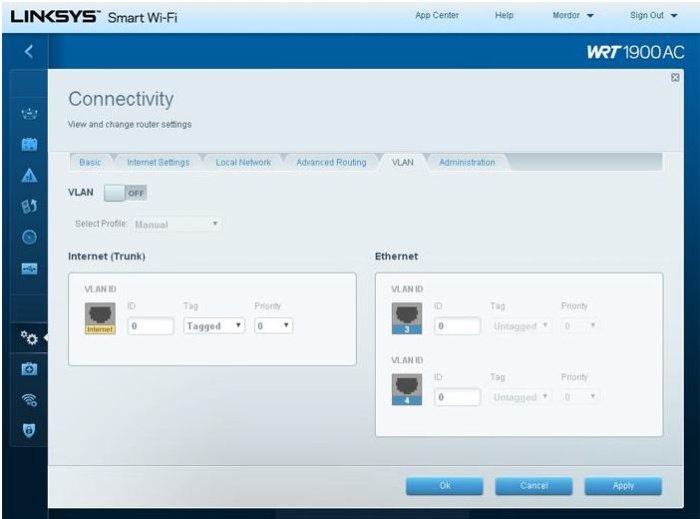Open port 4 Untagged tag dropdown
Image resolution: width=700 pixels, height=519 pixels.
521,397
